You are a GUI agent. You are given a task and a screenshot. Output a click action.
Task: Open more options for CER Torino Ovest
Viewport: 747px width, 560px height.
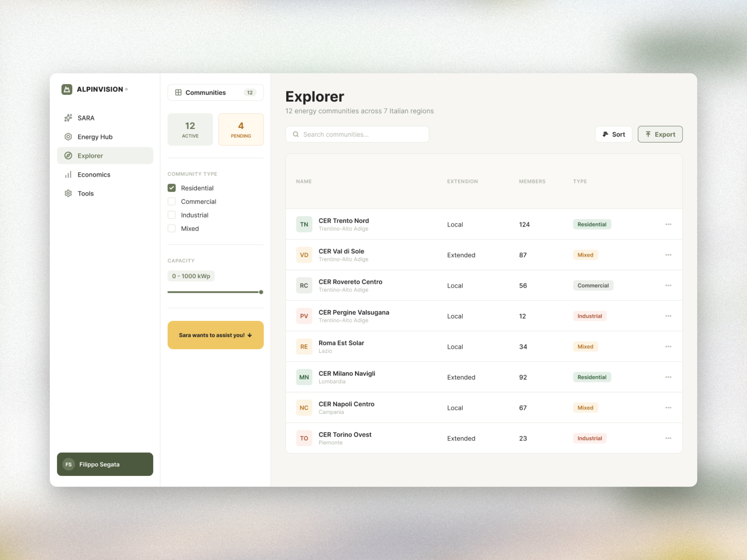(668, 438)
